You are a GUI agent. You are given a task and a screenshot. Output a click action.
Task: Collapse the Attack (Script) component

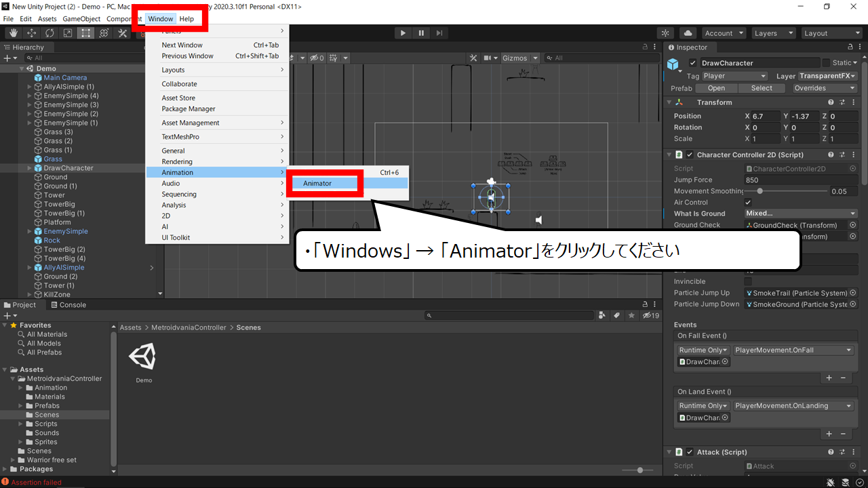coord(669,452)
